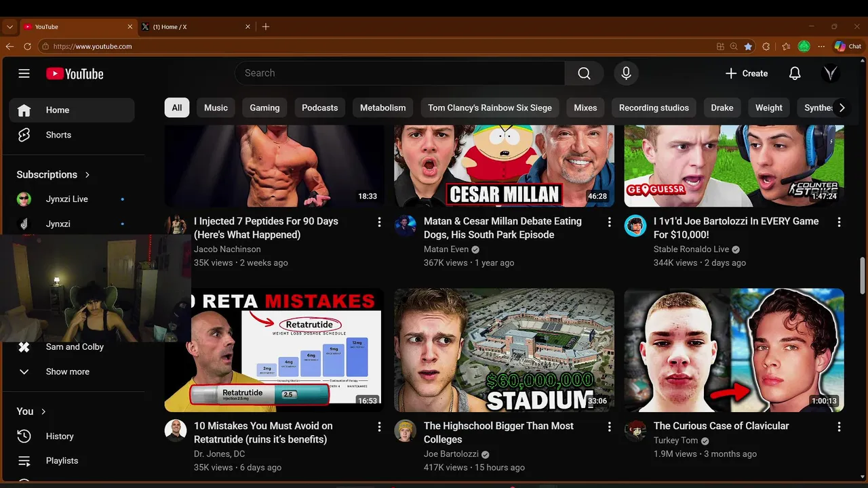The width and height of the screenshot is (868, 488).
Task: Click the page vertical scrollbar thumb
Action: [x=863, y=276]
